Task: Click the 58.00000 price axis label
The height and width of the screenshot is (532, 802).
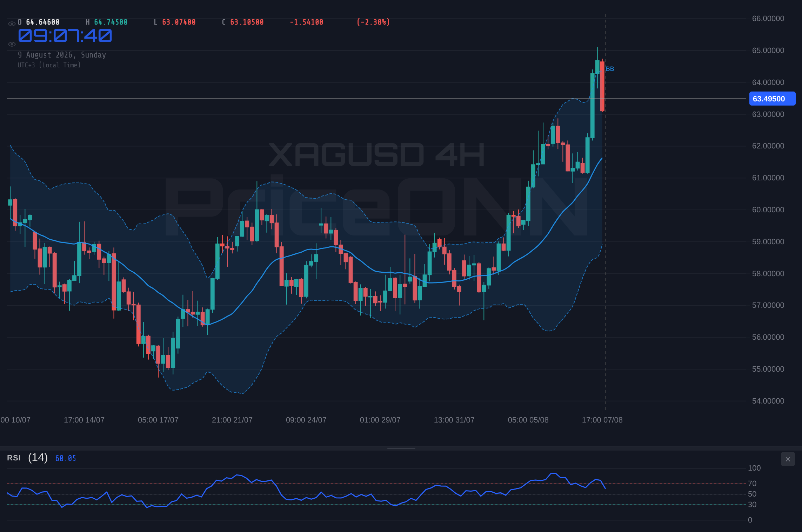Action: coord(768,274)
